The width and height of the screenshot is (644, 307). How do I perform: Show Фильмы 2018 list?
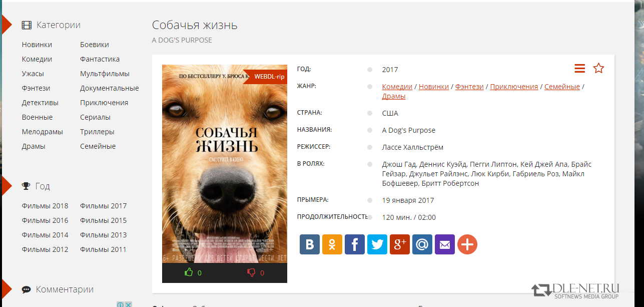(x=45, y=206)
